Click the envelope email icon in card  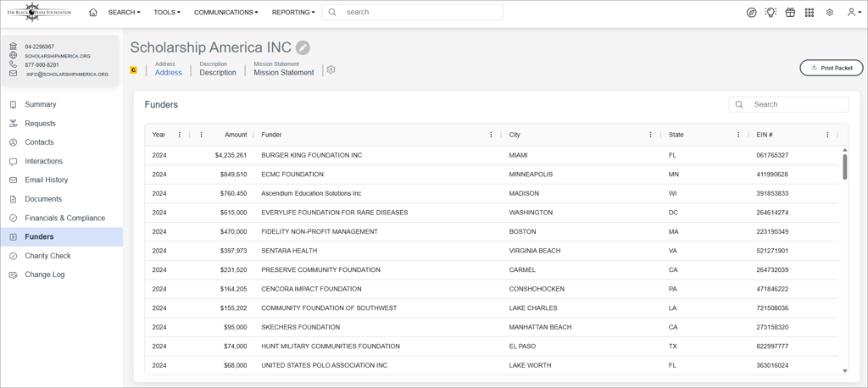coord(14,74)
